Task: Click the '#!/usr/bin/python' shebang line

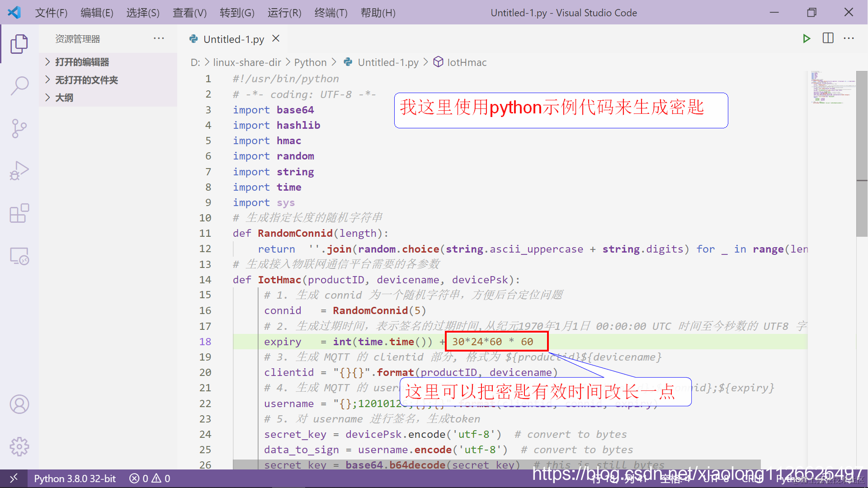Action: [285, 79]
